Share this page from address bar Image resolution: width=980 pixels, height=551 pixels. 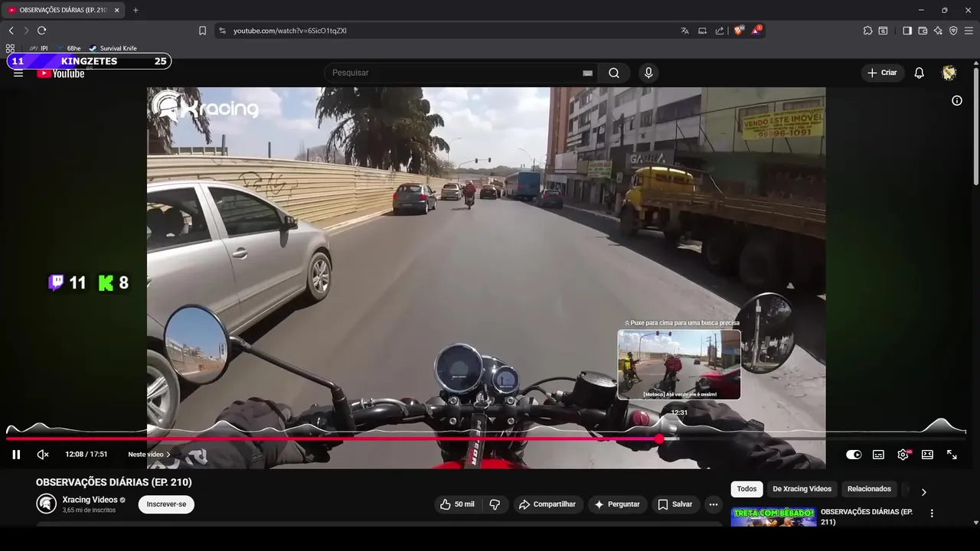point(720,31)
